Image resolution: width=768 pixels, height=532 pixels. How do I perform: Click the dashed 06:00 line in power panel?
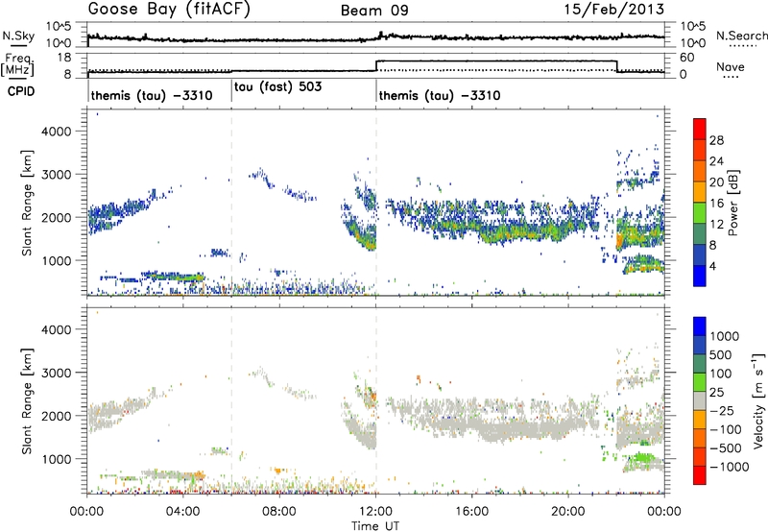tap(231, 203)
